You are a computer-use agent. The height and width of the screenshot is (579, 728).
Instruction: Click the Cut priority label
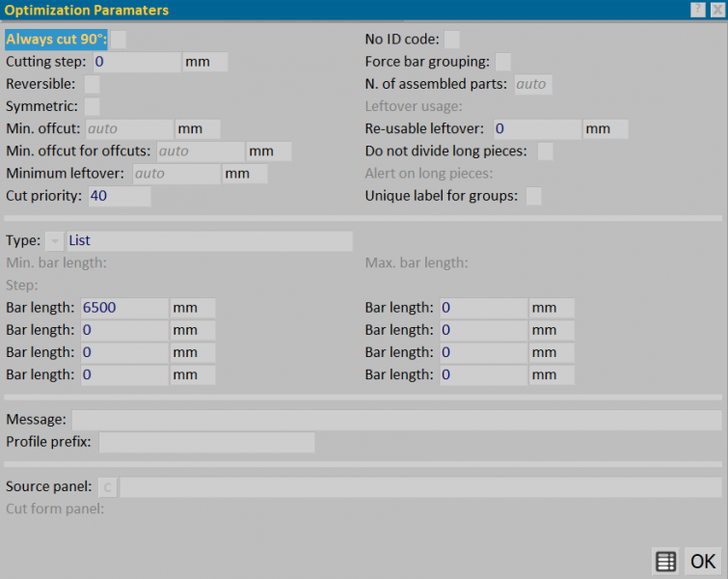click(43, 196)
